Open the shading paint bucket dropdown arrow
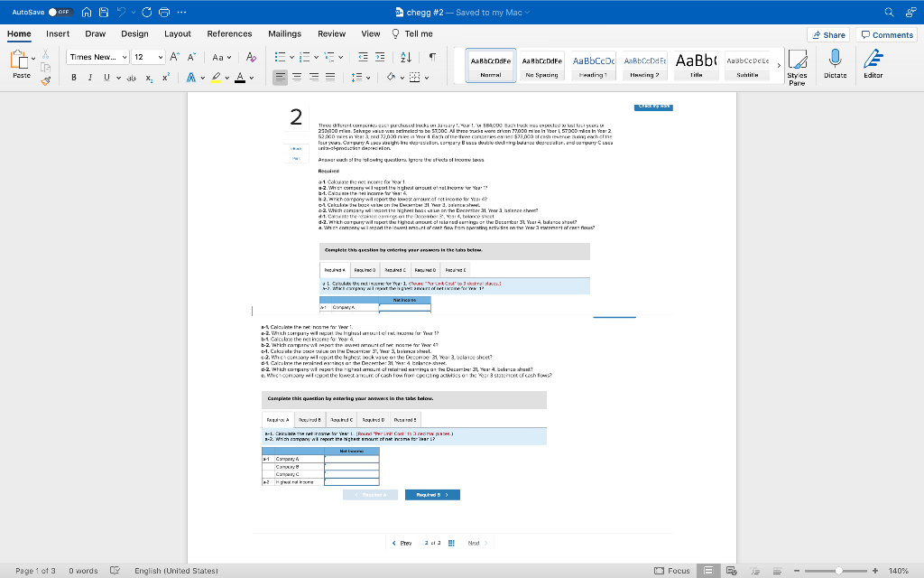 point(402,78)
